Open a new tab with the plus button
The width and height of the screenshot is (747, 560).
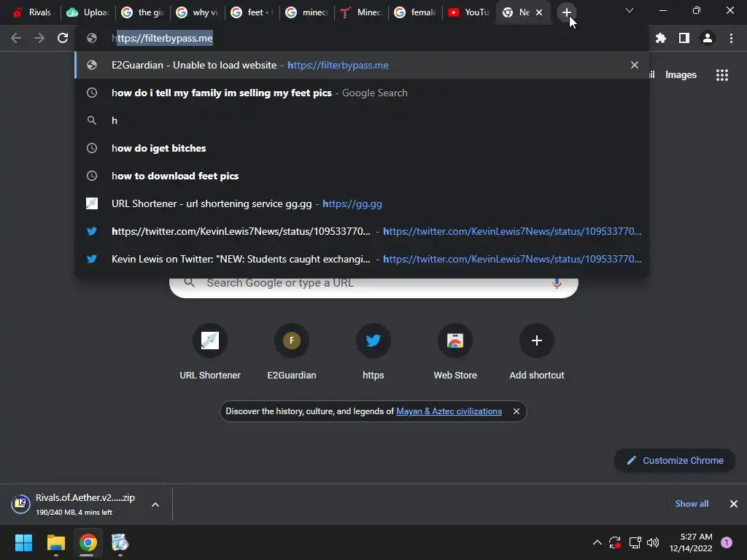[x=566, y=12]
